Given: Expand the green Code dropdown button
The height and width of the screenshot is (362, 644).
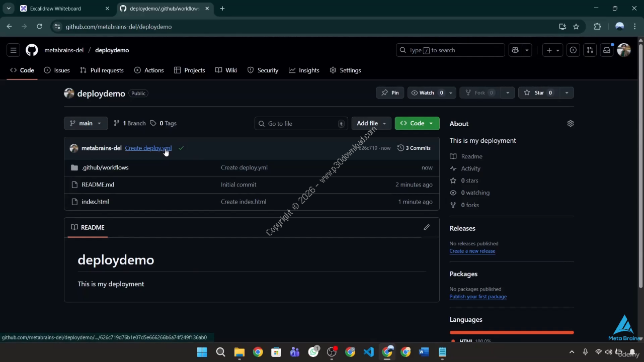Looking at the screenshot, I should [417, 123].
